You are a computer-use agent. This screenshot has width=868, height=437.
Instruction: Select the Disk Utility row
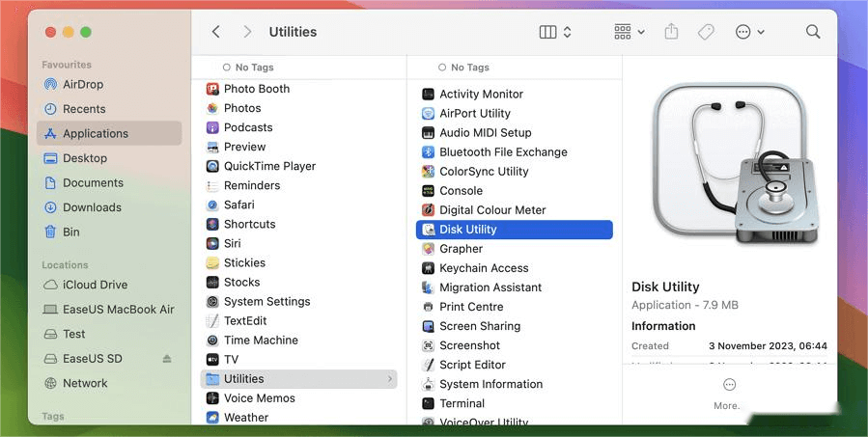[x=515, y=230]
